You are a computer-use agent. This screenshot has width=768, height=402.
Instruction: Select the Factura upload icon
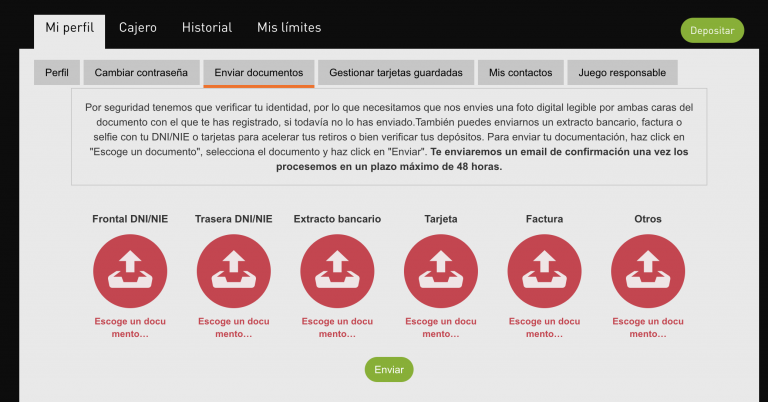click(544, 270)
